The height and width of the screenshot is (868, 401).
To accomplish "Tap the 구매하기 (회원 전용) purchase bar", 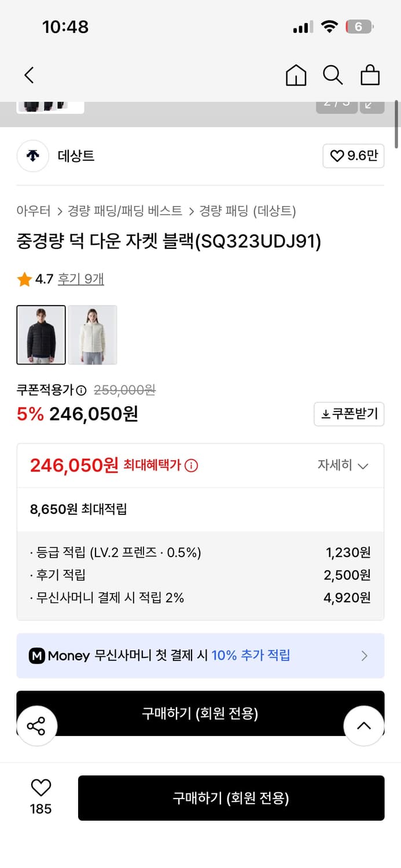I will (x=231, y=798).
